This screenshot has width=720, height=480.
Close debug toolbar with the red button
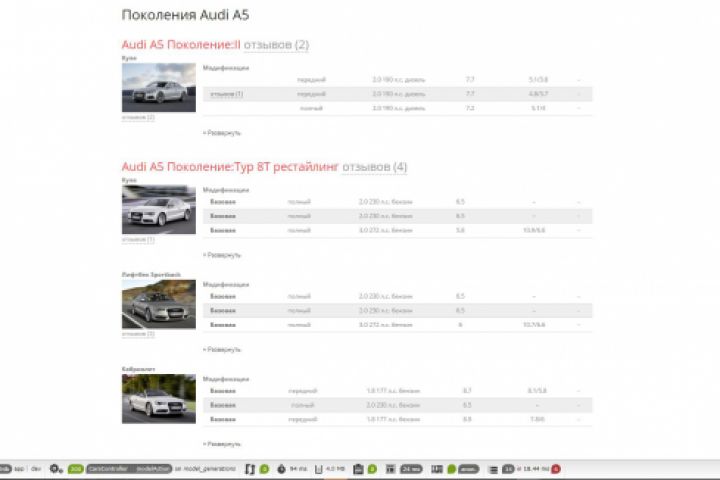tap(556, 469)
